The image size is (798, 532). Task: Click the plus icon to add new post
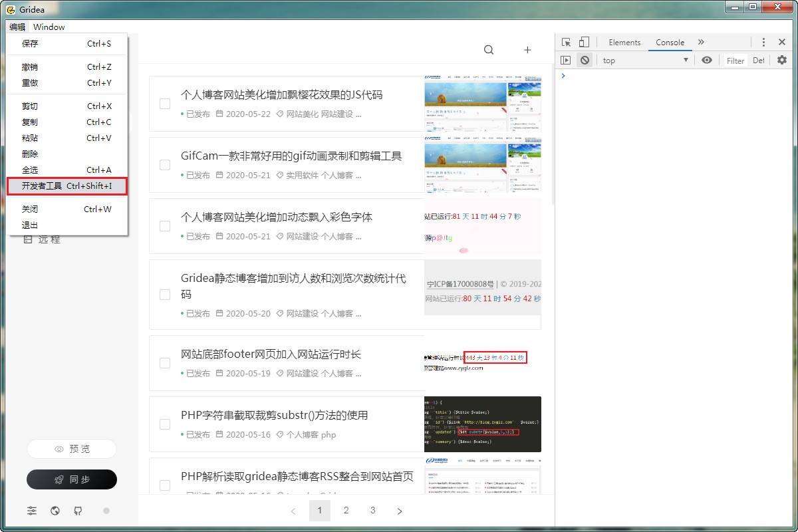click(x=527, y=50)
